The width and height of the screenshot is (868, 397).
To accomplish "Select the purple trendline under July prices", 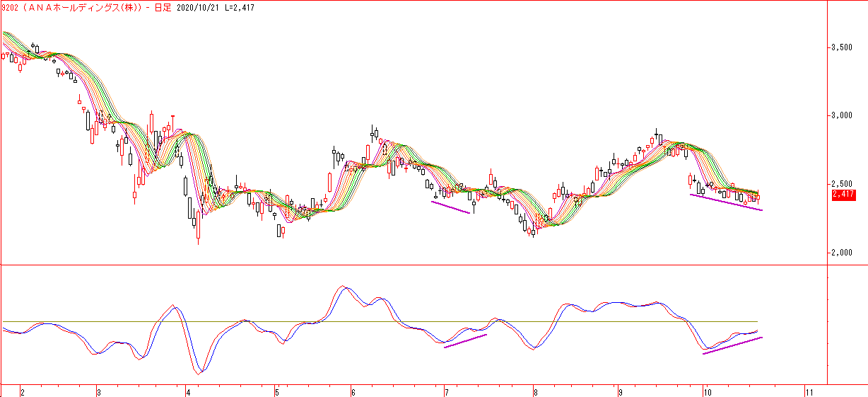I will (450, 207).
